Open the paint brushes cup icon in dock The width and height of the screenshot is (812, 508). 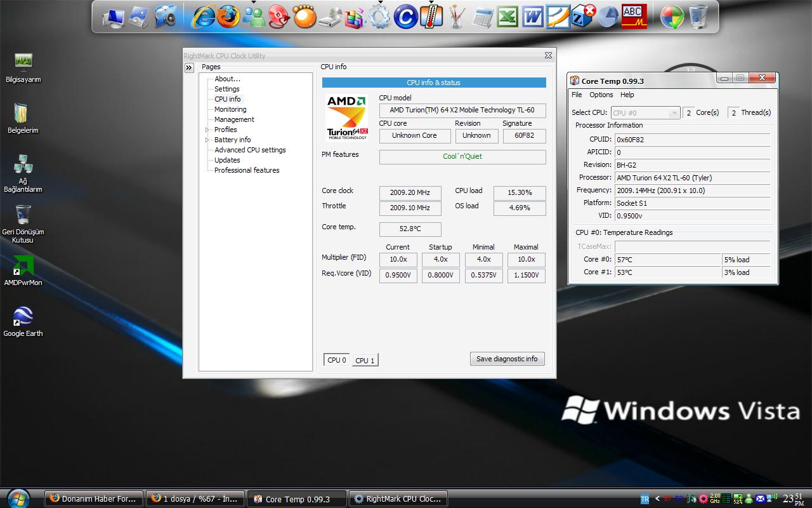pos(456,17)
